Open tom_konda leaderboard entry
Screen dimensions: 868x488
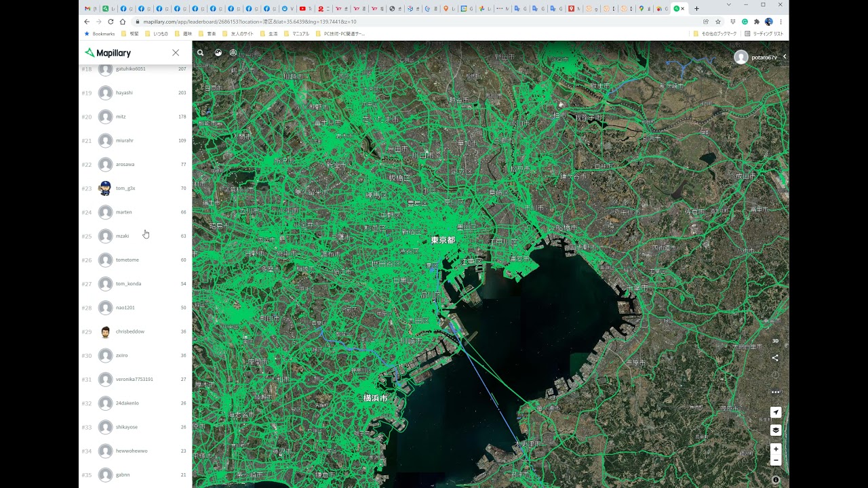coord(135,283)
